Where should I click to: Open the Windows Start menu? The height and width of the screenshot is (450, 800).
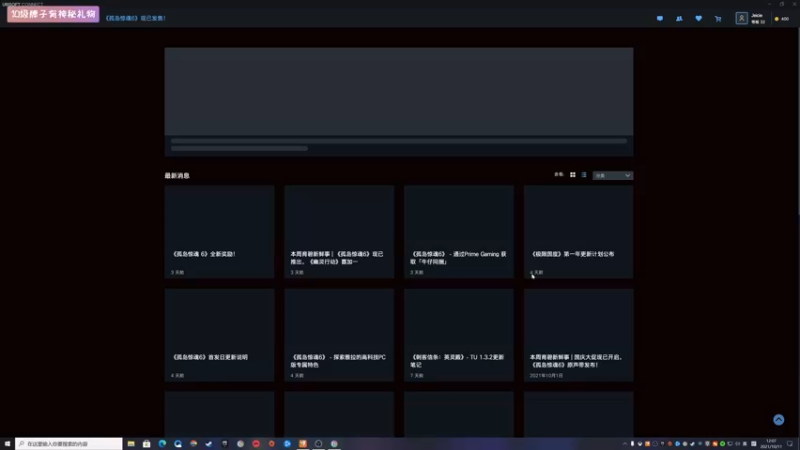[x=7, y=444]
